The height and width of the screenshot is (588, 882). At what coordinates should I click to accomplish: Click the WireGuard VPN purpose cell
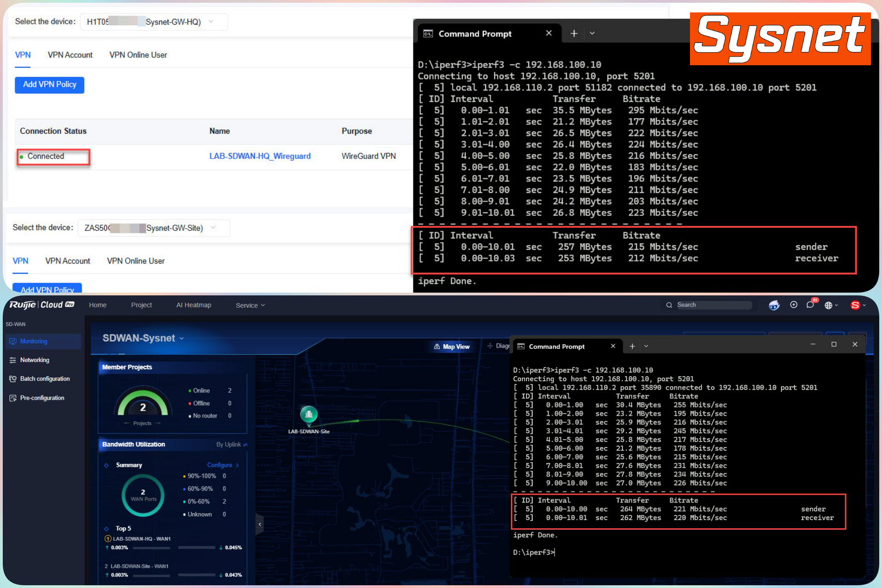tap(368, 156)
